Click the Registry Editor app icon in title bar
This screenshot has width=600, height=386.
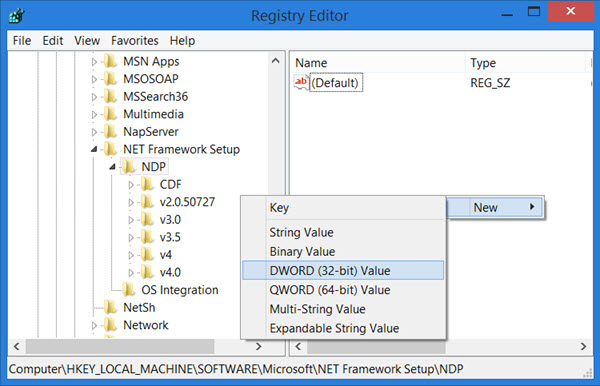[16, 16]
